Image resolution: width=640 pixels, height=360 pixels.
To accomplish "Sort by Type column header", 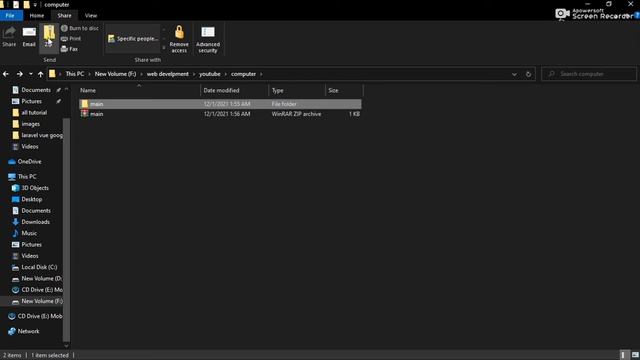I will tap(297, 90).
